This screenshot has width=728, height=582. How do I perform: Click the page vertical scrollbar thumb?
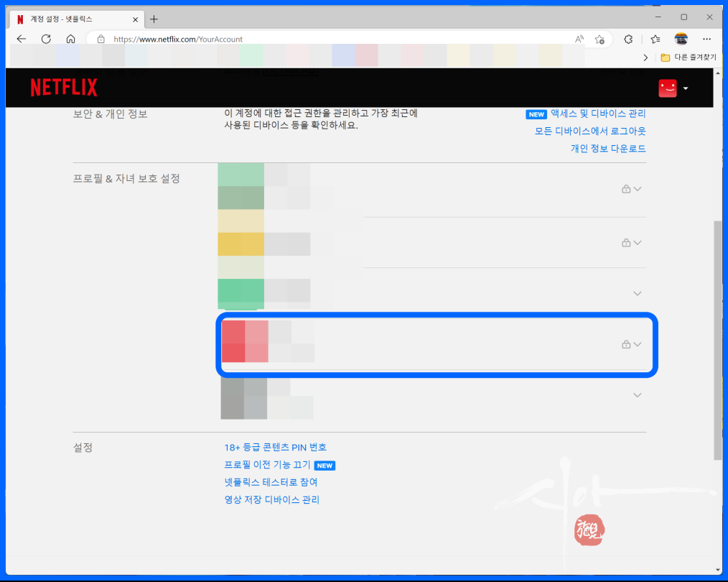718,341
